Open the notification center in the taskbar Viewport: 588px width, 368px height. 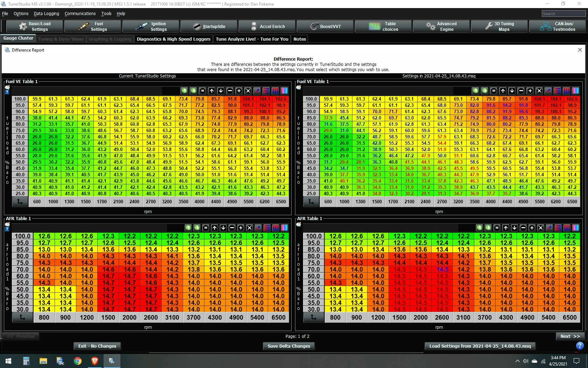(576, 361)
